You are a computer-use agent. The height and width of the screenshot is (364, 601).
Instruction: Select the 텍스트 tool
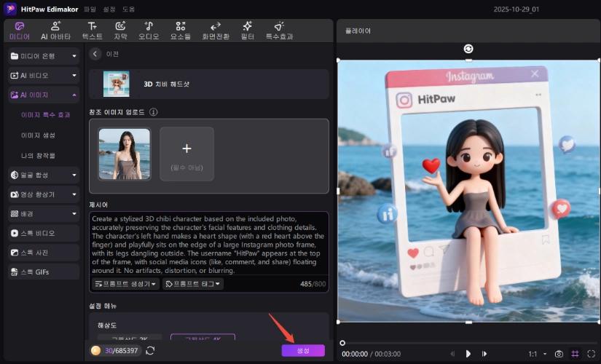click(92, 31)
